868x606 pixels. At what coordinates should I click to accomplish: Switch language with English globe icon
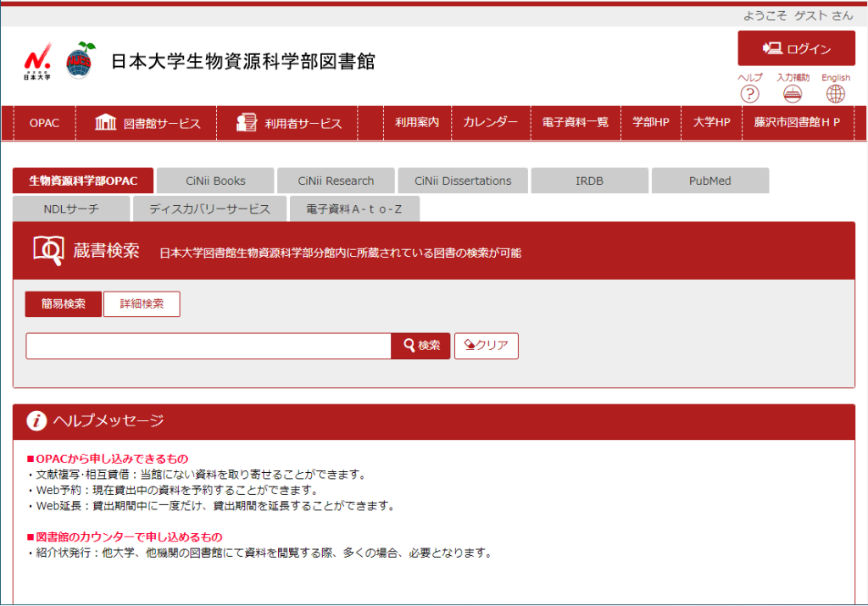[835, 93]
